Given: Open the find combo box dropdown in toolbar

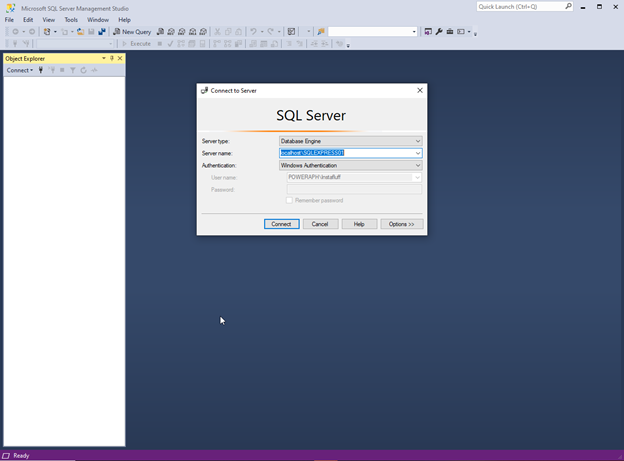Looking at the screenshot, I should (414, 32).
